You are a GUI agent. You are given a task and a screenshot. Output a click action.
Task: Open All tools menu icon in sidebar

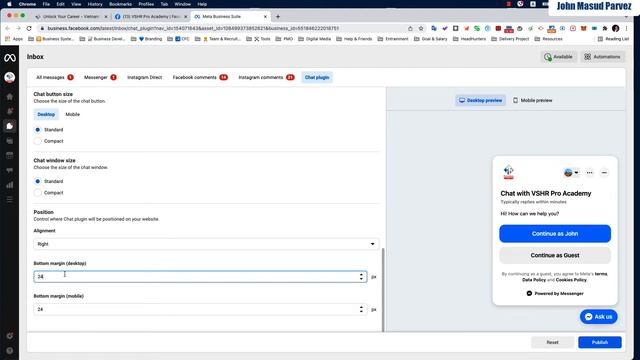pyautogui.click(x=10, y=200)
